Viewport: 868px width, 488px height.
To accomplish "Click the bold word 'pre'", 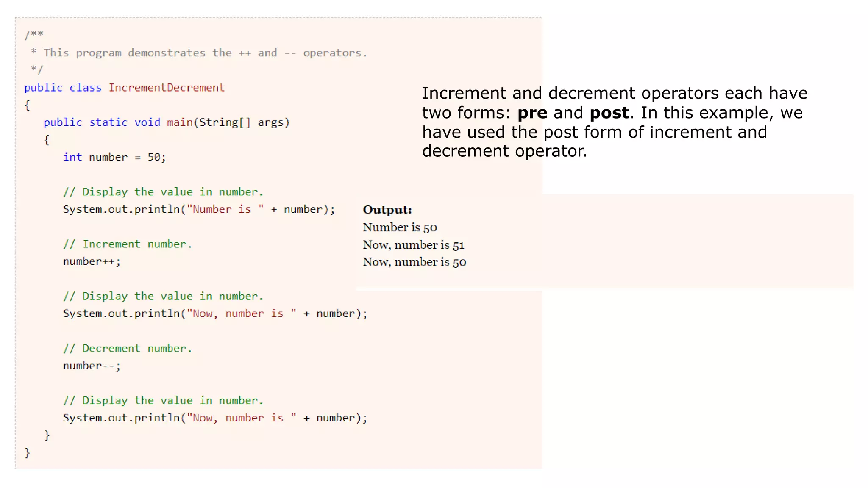I will [532, 113].
